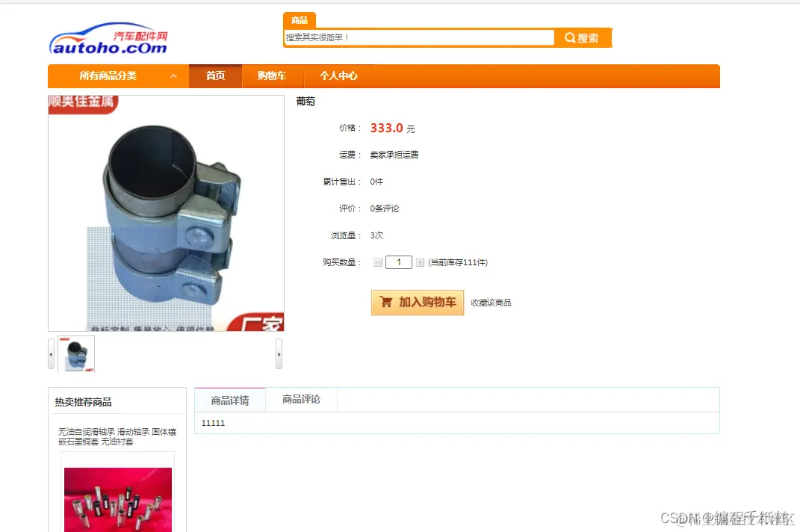800x532 pixels.
Task: Select the pipe clamp thumbnail image
Action: (x=76, y=354)
